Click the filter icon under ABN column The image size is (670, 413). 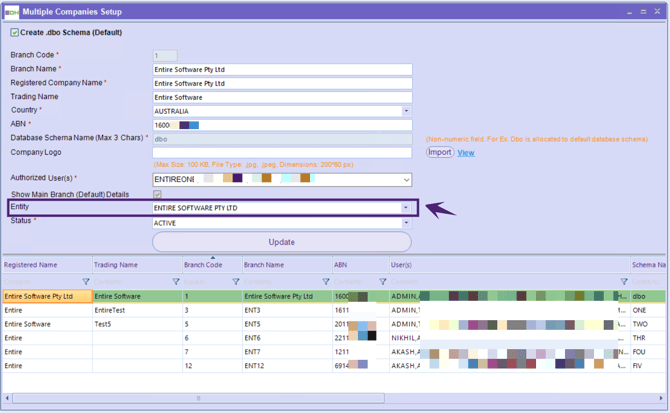(382, 281)
